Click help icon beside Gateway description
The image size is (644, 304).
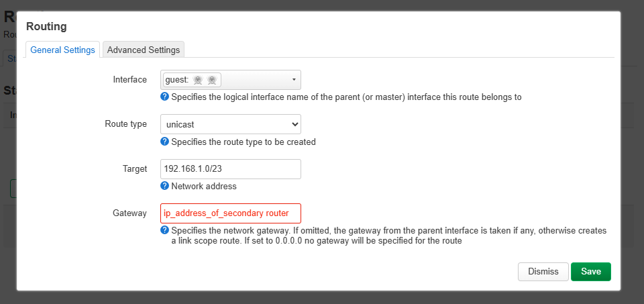[x=165, y=230]
